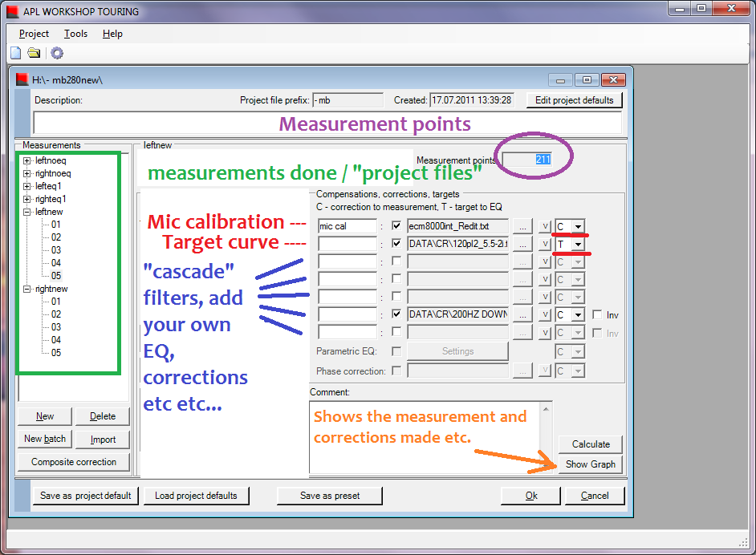Create a new project via toolbar icon
Screen dimensions: 756x555
16,53
